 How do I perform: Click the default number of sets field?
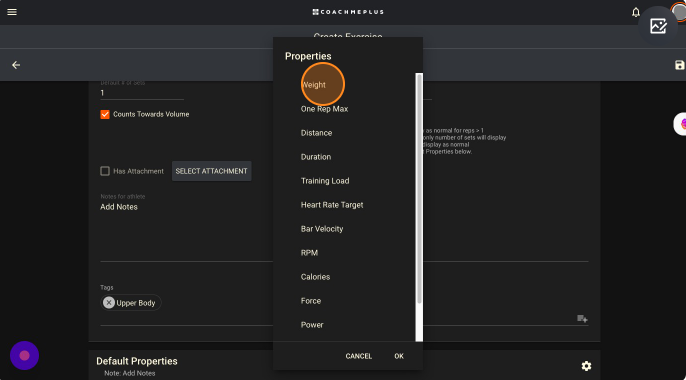tap(142, 93)
